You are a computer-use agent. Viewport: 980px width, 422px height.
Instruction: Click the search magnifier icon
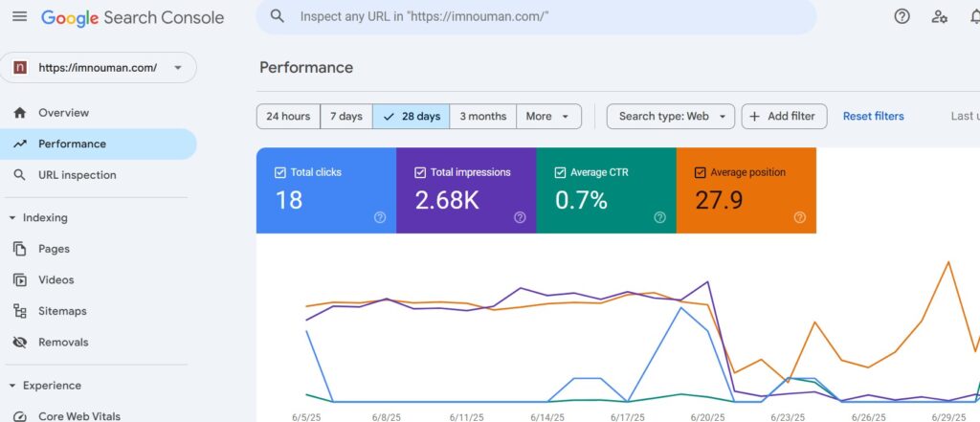277,16
